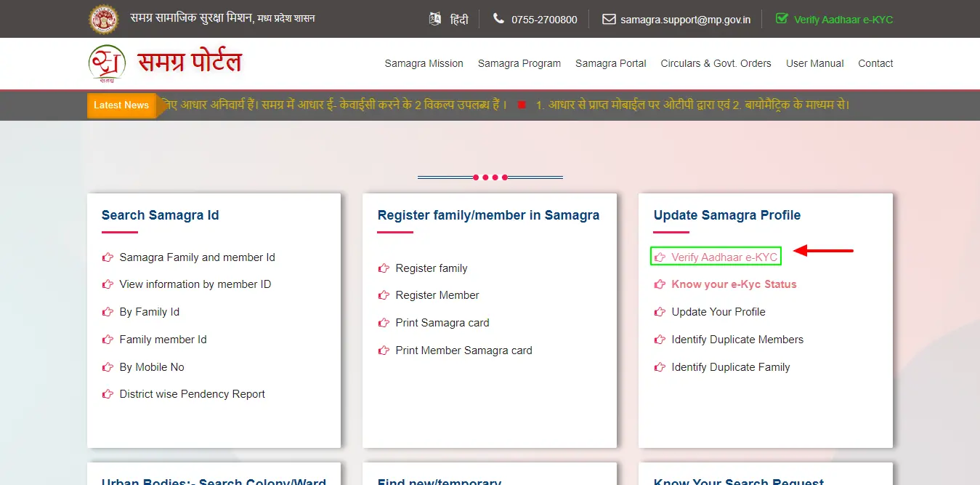
Task: Open Know your e-Kyc Status link
Action: (734, 284)
